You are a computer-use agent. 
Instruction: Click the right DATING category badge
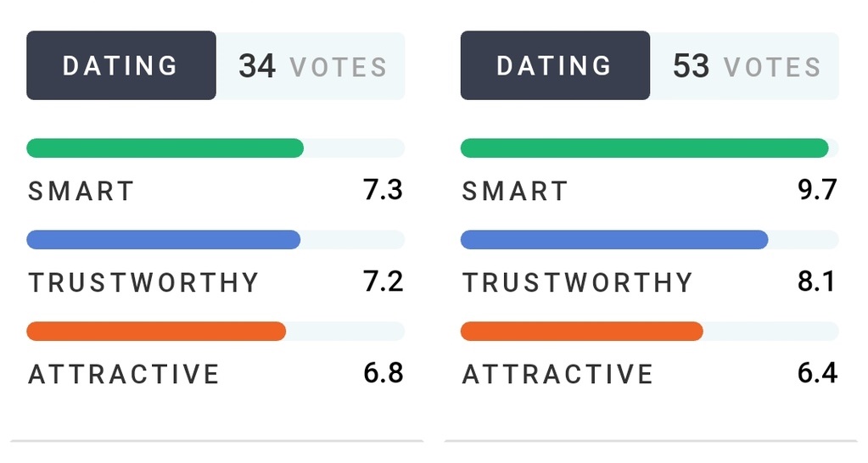555,65
